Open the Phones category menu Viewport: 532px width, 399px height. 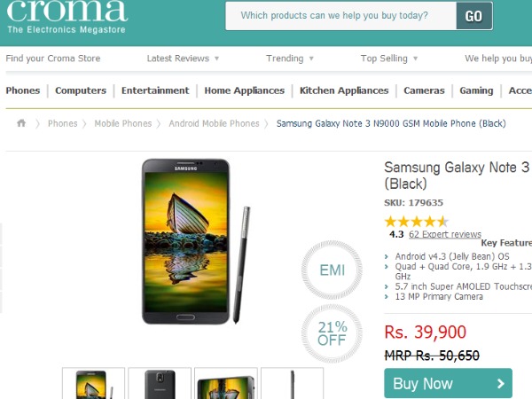pos(23,90)
